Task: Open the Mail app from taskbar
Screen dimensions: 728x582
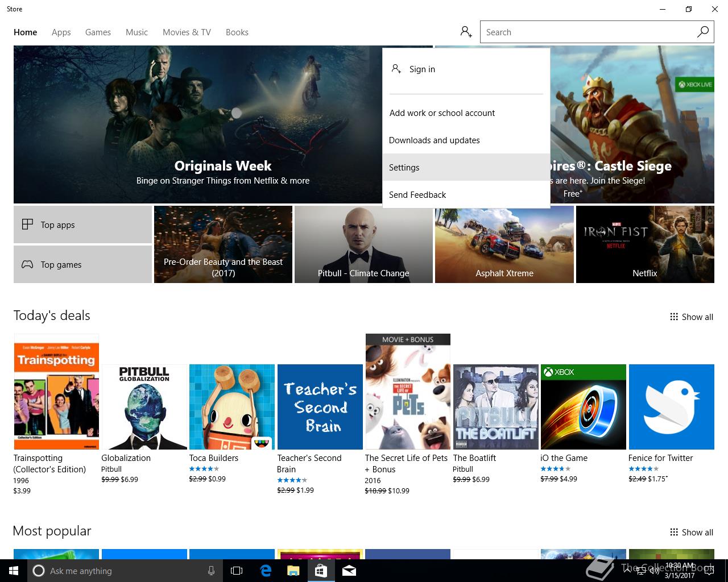Action: 349,571
